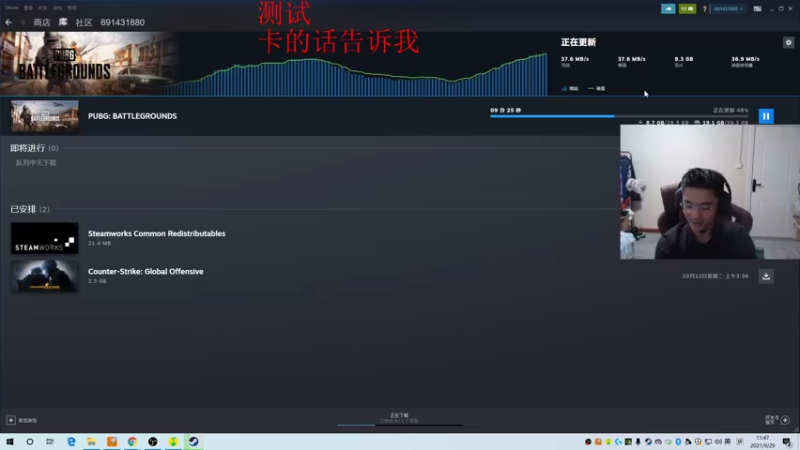Click the download throughput graph
Image resolution: width=800 pixels, height=450 pixels.
[x=362, y=74]
